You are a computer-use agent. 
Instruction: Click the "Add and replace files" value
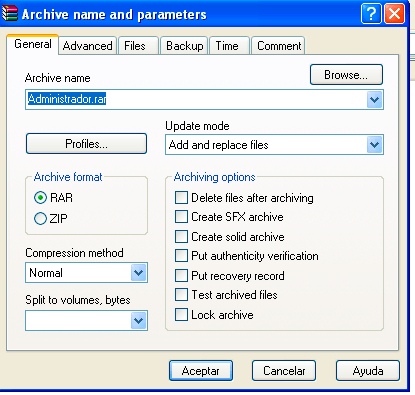218,145
